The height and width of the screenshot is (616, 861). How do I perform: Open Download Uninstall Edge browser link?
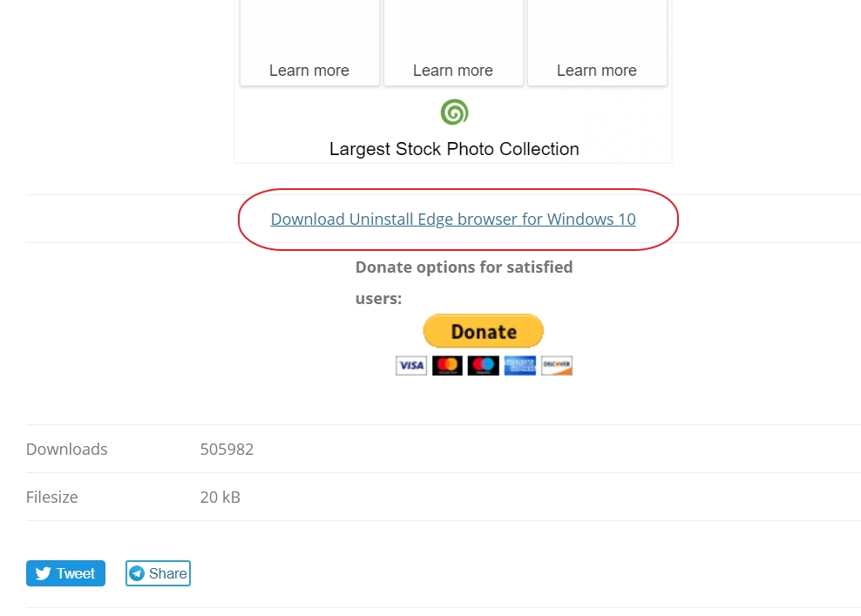coord(453,219)
